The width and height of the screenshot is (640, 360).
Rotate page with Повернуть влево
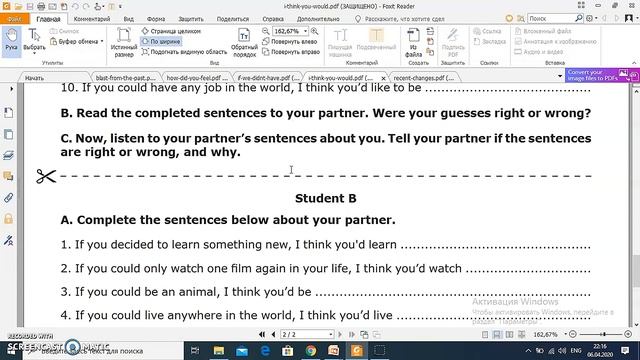tap(290, 41)
